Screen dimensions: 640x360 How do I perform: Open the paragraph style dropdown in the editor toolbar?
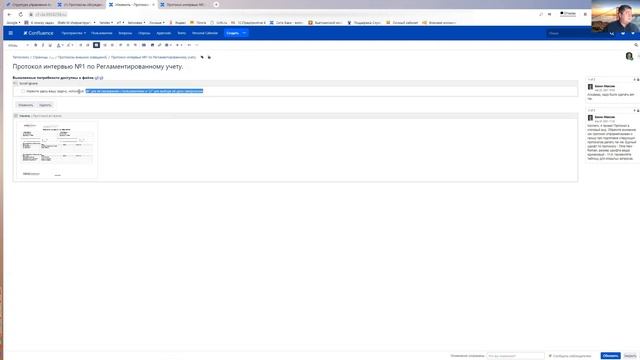18,45
